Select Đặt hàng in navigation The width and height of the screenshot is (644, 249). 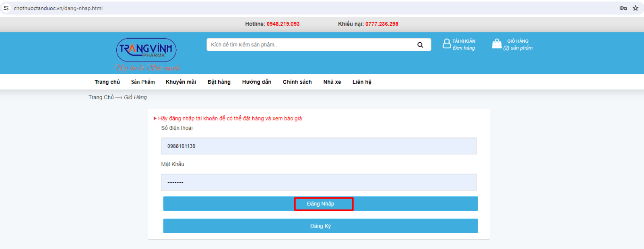(x=219, y=82)
